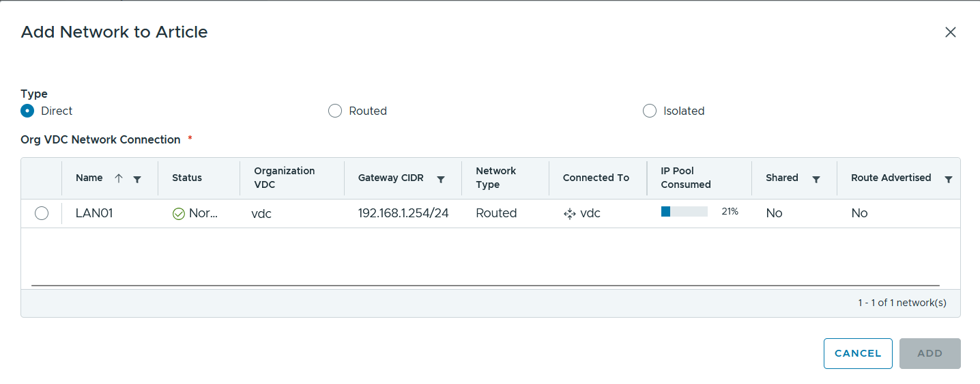Click the Add button
980x384 pixels.
tap(929, 353)
